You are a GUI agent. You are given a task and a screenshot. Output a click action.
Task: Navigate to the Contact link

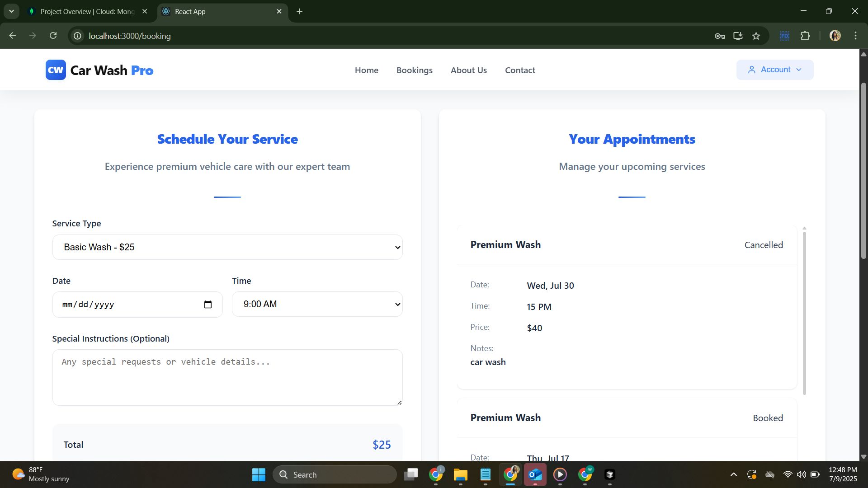tap(520, 70)
